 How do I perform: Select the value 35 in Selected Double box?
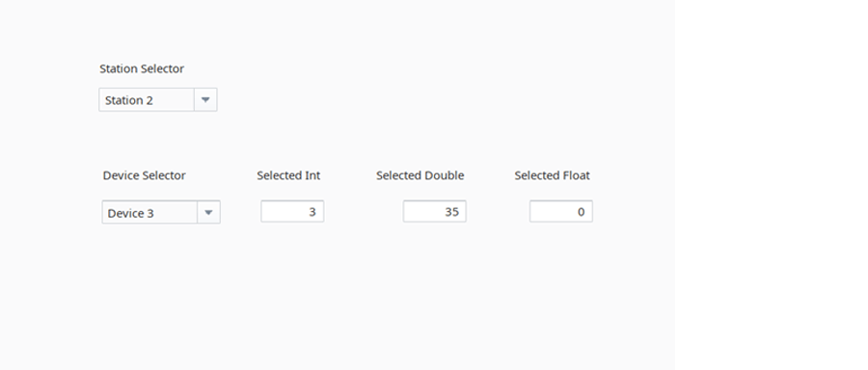(451, 212)
